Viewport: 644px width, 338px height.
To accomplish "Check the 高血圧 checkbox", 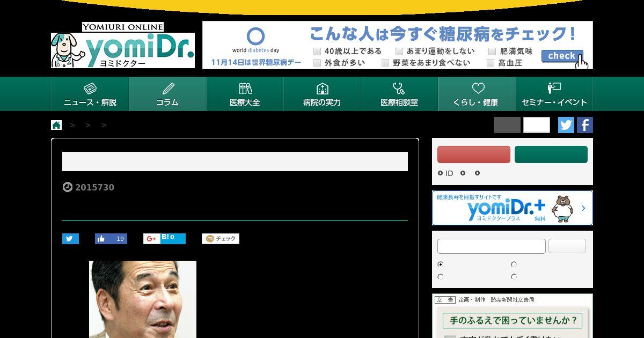I will pyautogui.click(x=490, y=63).
